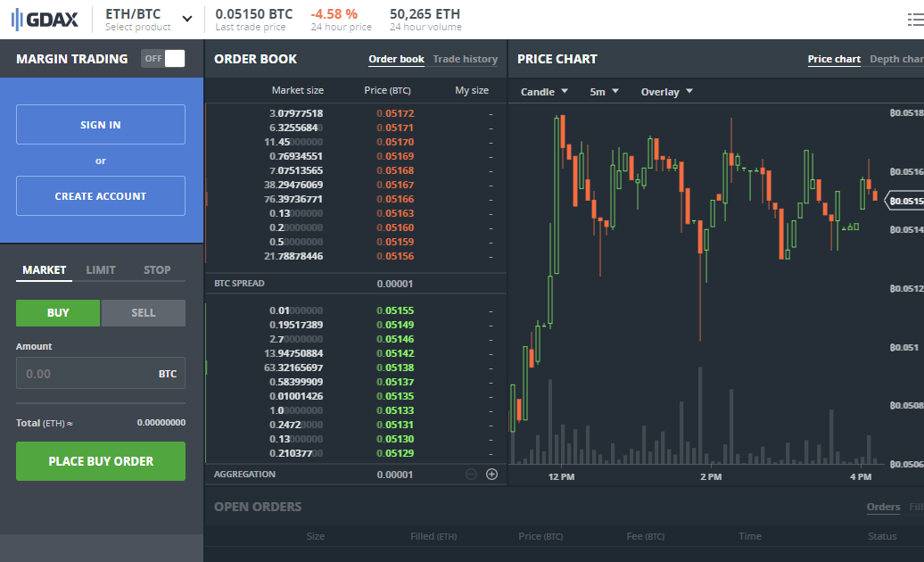The width and height of the screenshot is (924, 562).
Task: Click the PLACE BUY ORDER button
Action: [101, 461]
